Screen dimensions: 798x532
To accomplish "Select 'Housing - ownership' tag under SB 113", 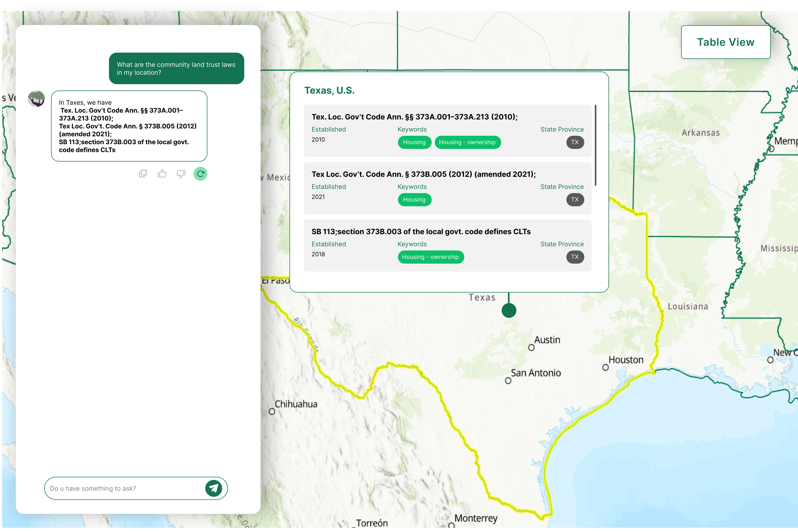I will click(430, 257).
